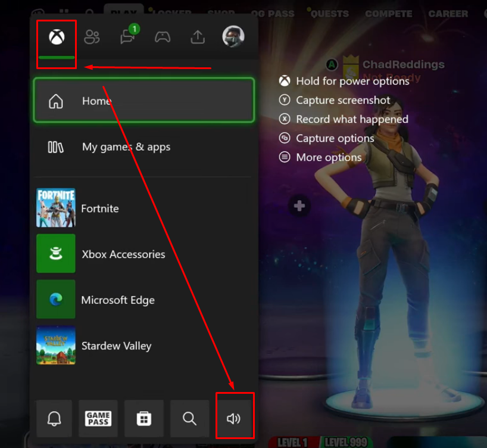The image size is (487, 448).
Task: Open the Microsoft Store button
Action: tap(144, 418)
